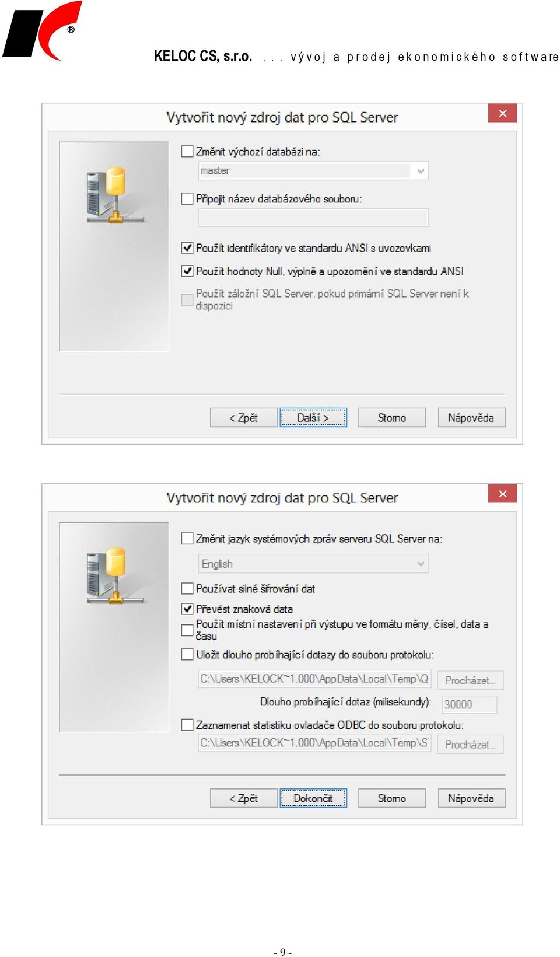Viewport: 560px width, 957px height.
Task: Toggle 'Připojit název databázového souboru' checkbox
Action: coord(187,198)
